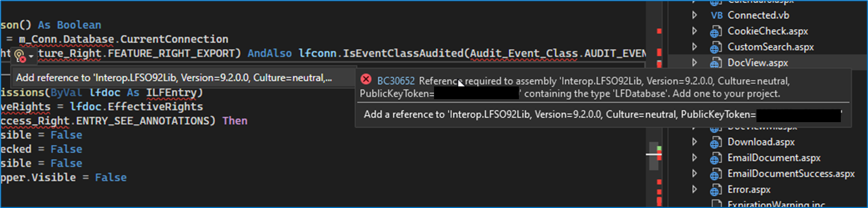This screenshot has width=868, height=208.
Task: Expand the Connected.vb node
Action: pos(695,15)
